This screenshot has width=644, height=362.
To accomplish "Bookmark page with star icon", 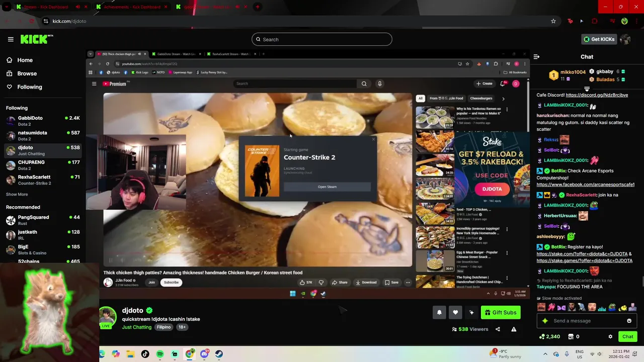I will tap(553, 21).
